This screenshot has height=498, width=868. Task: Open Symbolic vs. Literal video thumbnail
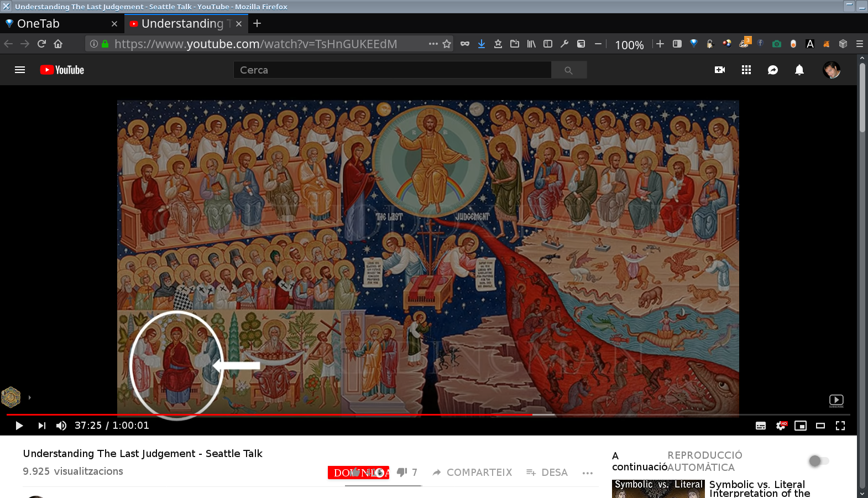pyautogui.click(x=658, y=489)
